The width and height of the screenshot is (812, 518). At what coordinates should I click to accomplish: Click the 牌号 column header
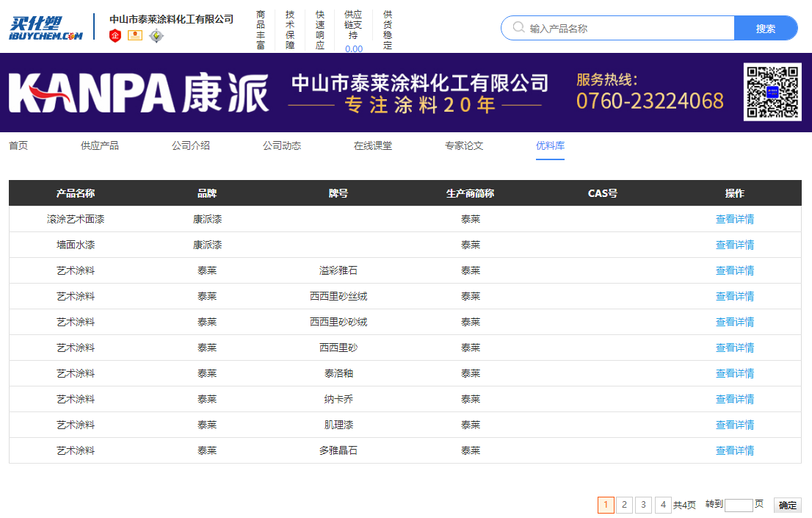[x=338, y=193]
